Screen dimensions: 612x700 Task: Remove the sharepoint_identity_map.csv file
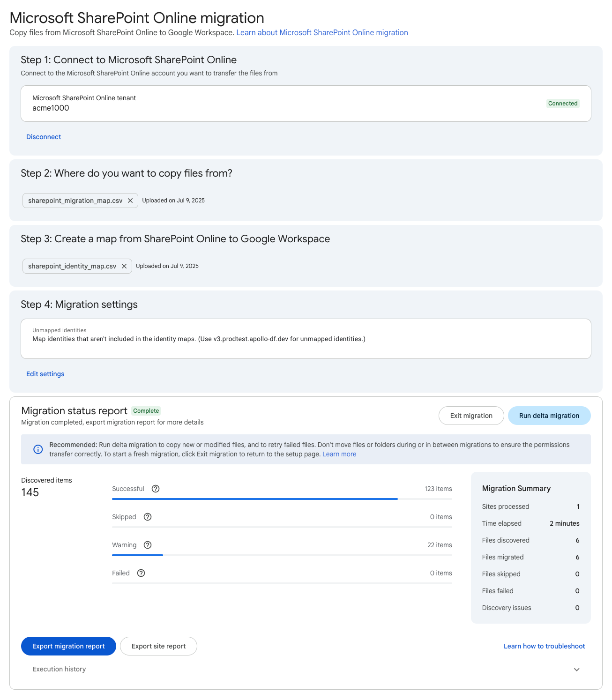coord(124,266)
